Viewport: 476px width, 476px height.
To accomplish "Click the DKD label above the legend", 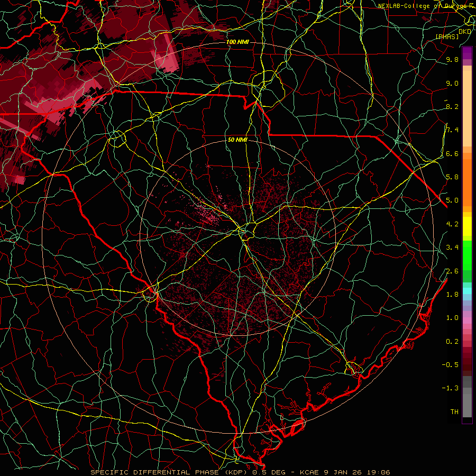I will pyautogui.click(x=465, y=31).
